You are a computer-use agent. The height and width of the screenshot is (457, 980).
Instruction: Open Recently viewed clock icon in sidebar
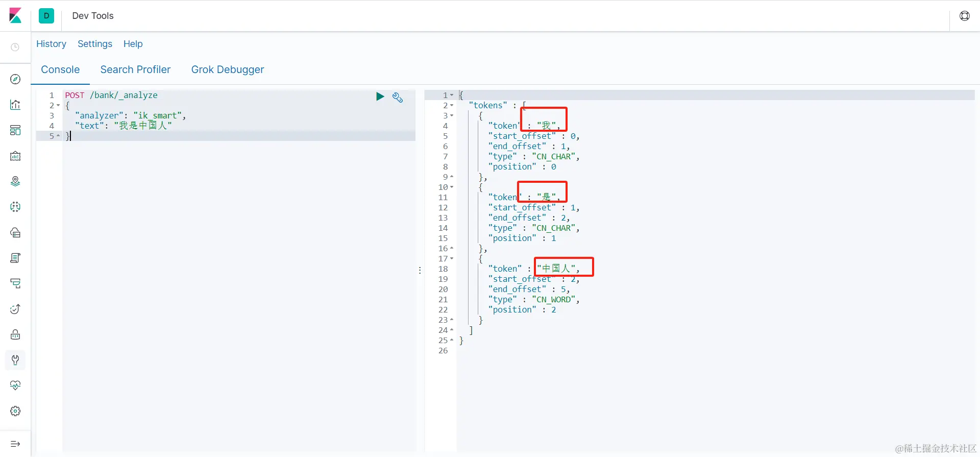click(15, 47)
